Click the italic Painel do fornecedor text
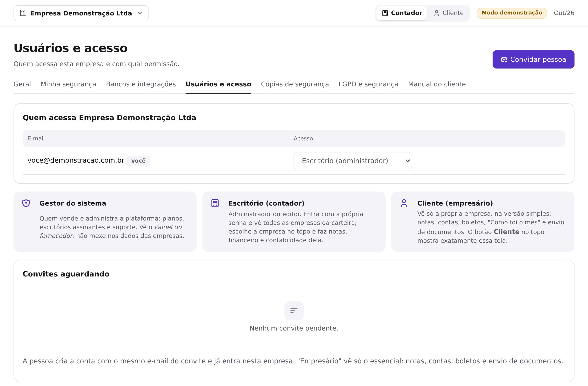The image size is (588, 386). point(111,231)
